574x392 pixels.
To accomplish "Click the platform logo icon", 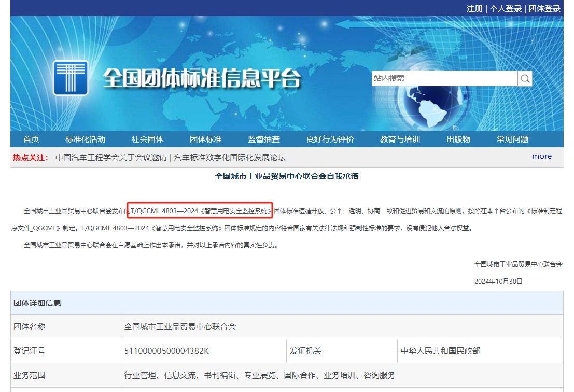I will (71, 78).
